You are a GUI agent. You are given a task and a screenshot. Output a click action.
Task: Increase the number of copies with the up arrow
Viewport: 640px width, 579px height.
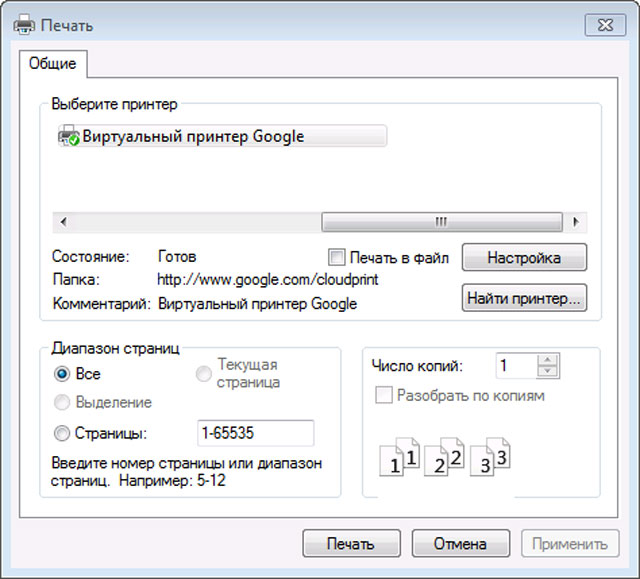(x=548, y=360)
